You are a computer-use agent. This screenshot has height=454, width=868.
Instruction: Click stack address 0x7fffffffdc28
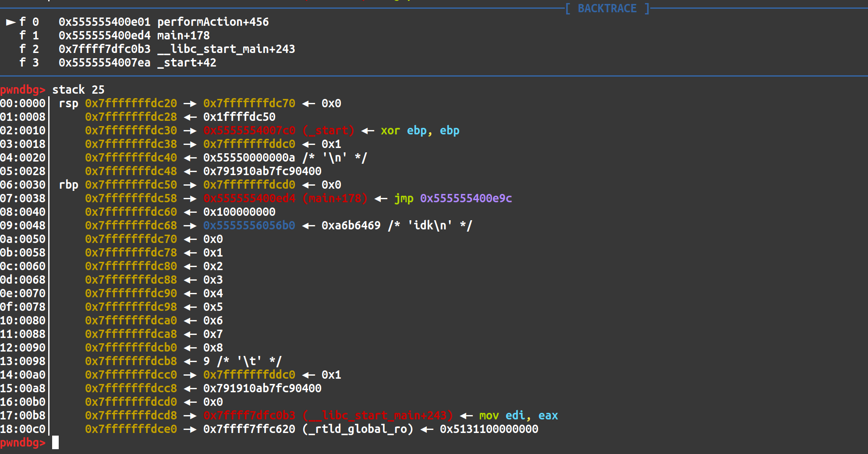click(x=131, y=117)
